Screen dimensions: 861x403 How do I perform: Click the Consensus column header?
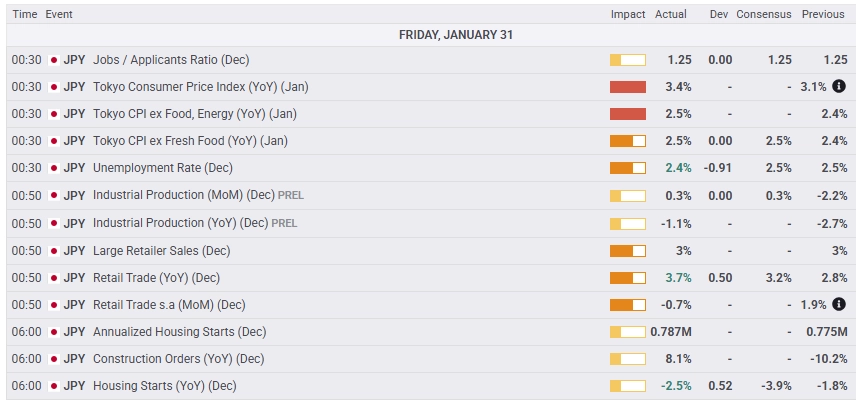[x=764, y=14]
